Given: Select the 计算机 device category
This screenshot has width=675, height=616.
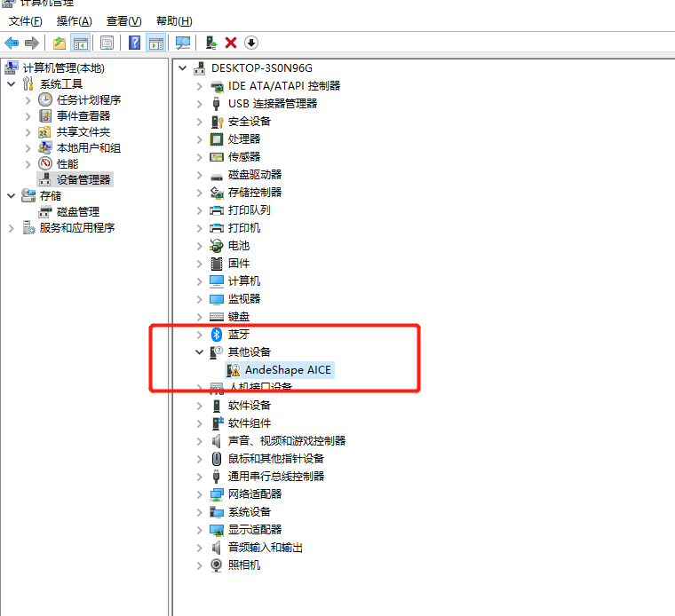Looking at the screenshot, I should pyautogui.click(x=244, y=280).
